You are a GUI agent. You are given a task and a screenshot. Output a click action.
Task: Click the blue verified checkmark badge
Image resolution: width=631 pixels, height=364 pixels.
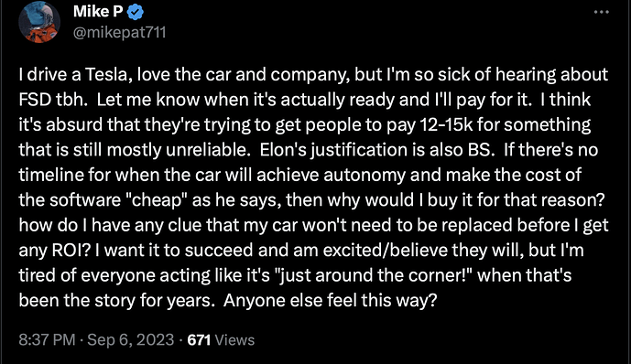[136, 13]
